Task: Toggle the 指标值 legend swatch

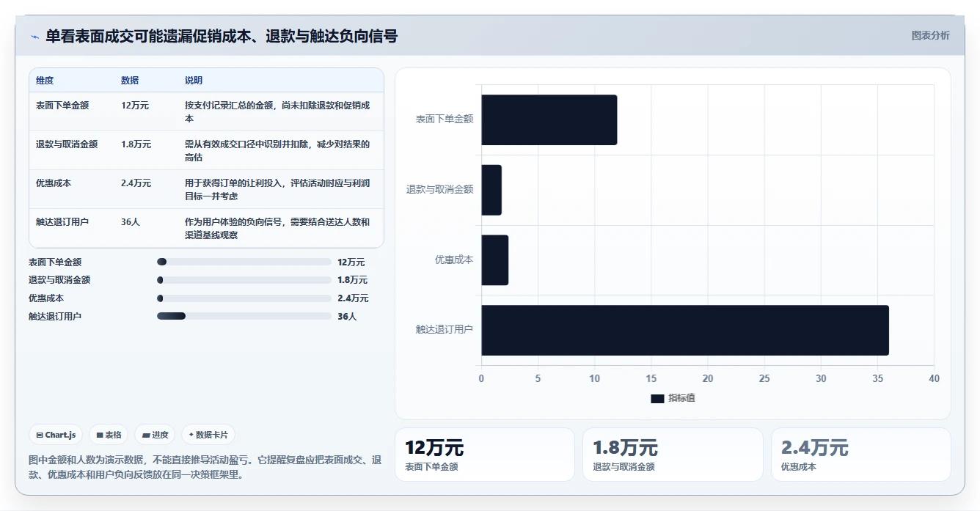Action: (x=657, y=398)
